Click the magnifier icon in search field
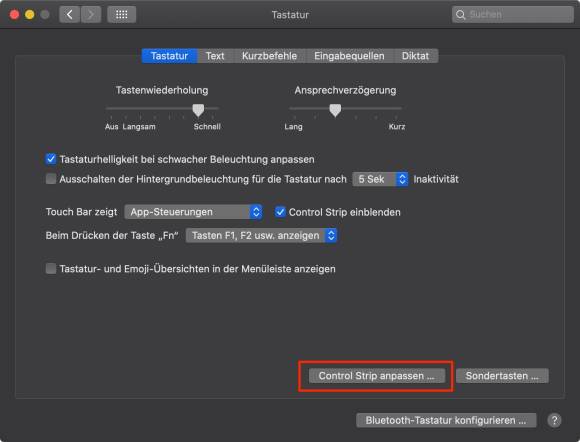The image size is (580, 442). 461,15
